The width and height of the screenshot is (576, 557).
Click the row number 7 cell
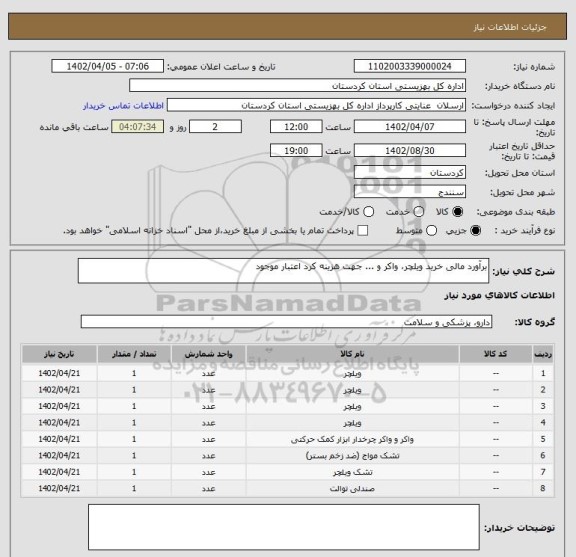tap(543, 472)
